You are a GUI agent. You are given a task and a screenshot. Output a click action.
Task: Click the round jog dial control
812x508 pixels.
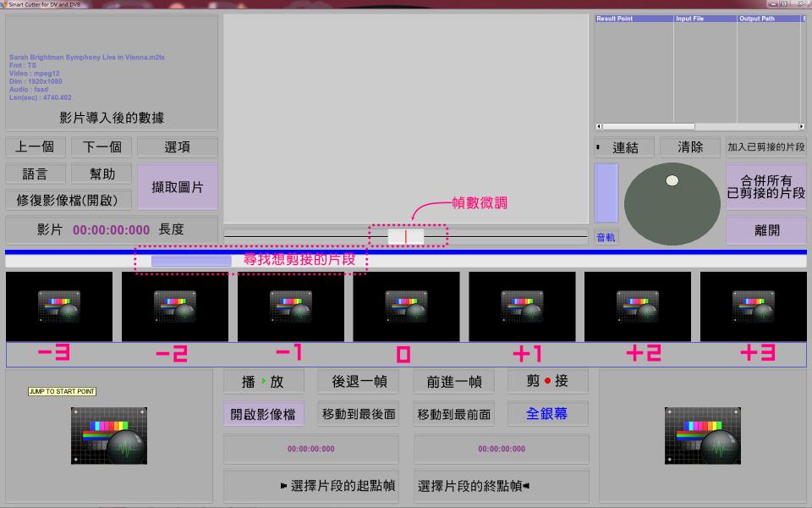[672, 203]
